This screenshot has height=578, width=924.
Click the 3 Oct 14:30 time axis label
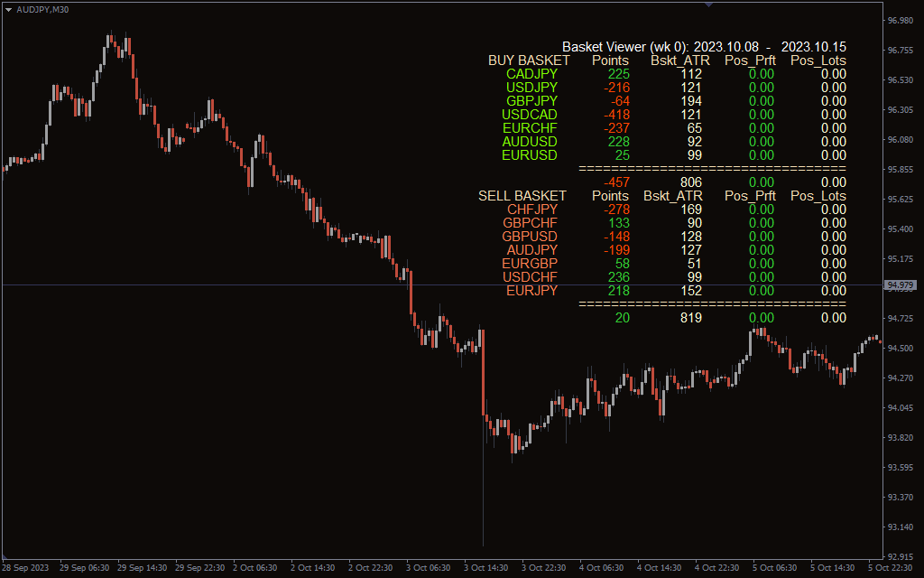coord(486,568)
